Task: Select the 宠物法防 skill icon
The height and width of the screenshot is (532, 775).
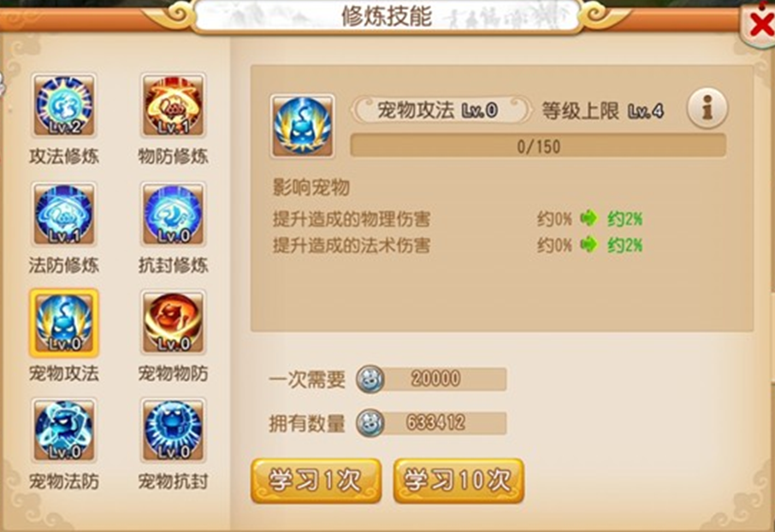Action: click(64, 430)
